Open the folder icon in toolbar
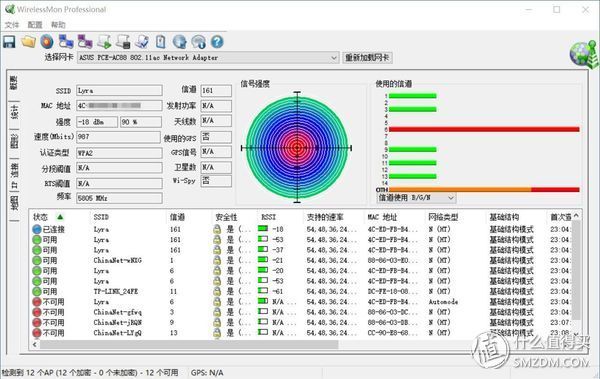This screenshot has height=379, width=600. (x=28, y=42)
